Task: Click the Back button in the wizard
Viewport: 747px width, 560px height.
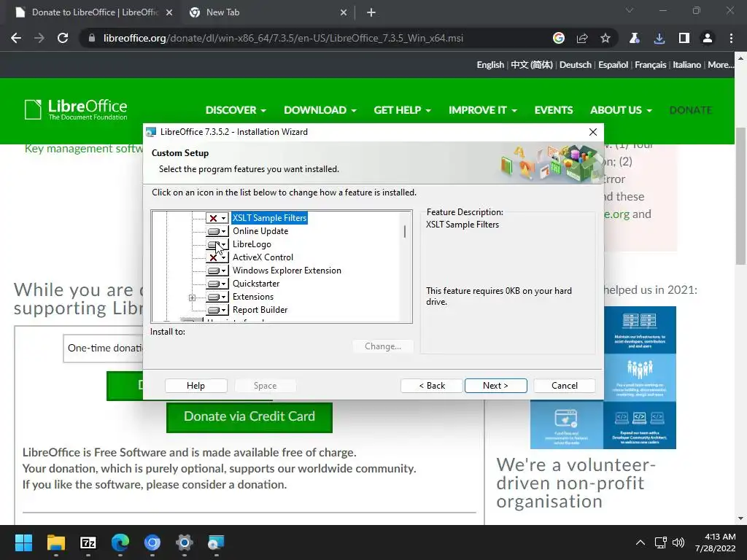Action: 432,386
